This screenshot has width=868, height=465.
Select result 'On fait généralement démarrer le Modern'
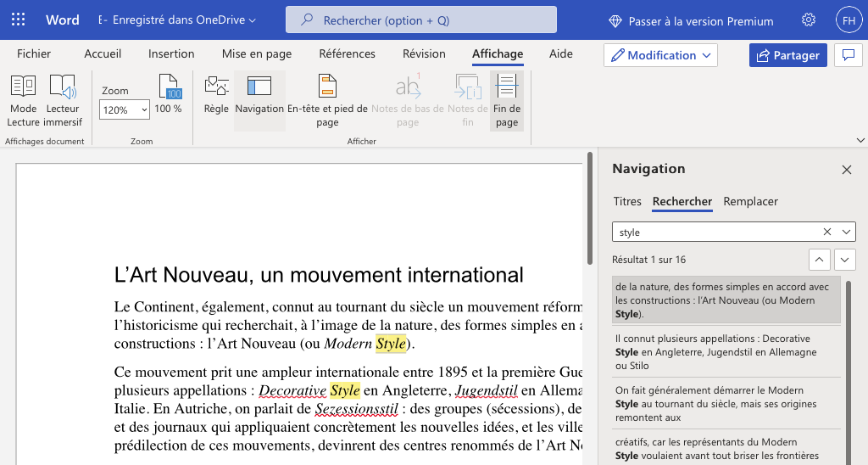coord(726,403)
